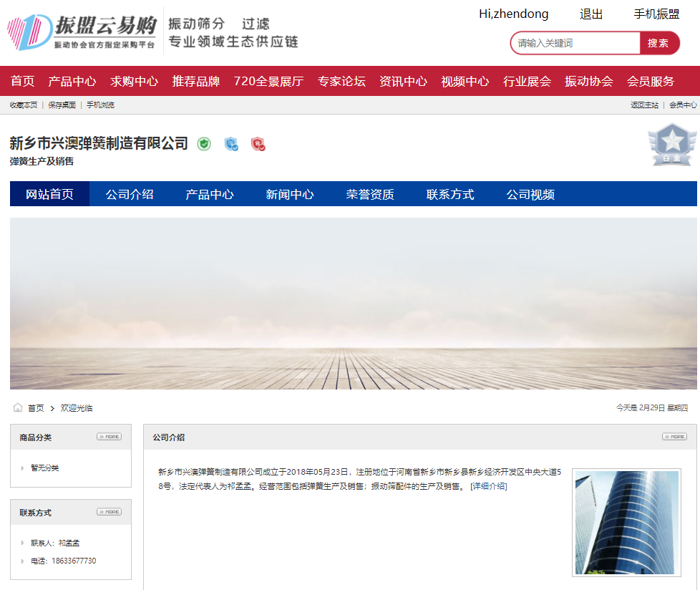The width and height of the screenshot is (700, 590).
Task: Select 专家论坛 in the red menu bar
Action: pyautogui.click(x=341, y=81)
